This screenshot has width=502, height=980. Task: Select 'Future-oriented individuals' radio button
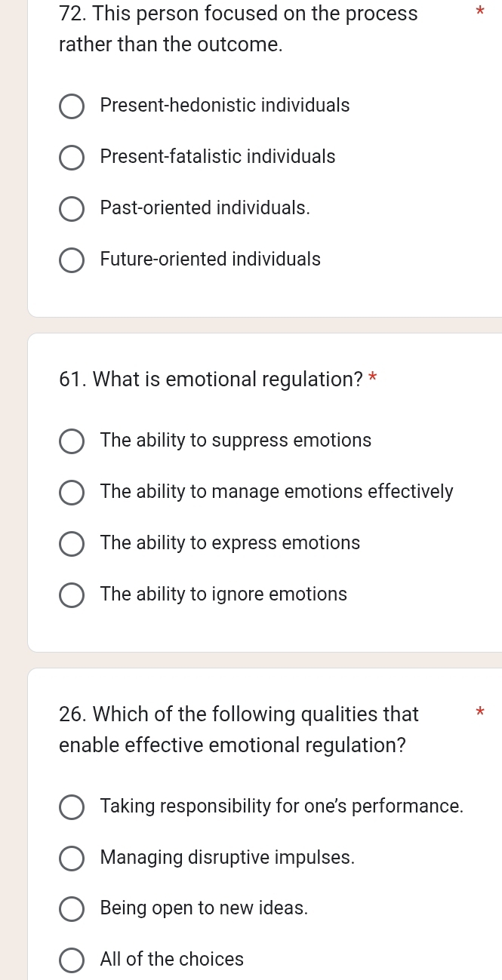point(72,260)
